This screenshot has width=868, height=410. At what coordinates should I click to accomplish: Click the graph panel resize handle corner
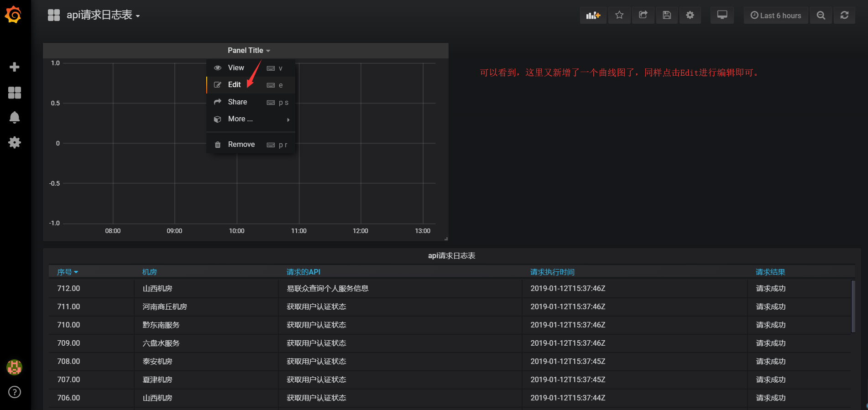click(x=446, y=239)
